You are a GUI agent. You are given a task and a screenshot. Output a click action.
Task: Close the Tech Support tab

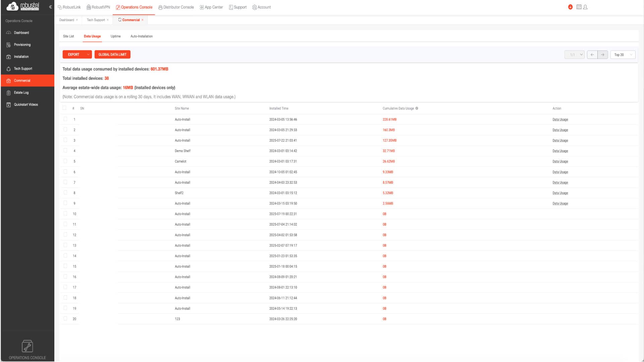108,20
